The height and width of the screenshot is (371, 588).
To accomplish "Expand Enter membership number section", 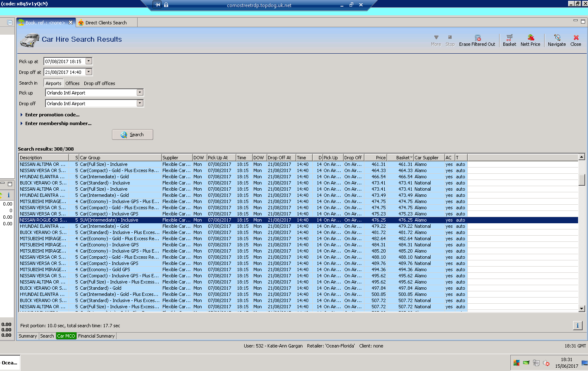I will 58,123.
